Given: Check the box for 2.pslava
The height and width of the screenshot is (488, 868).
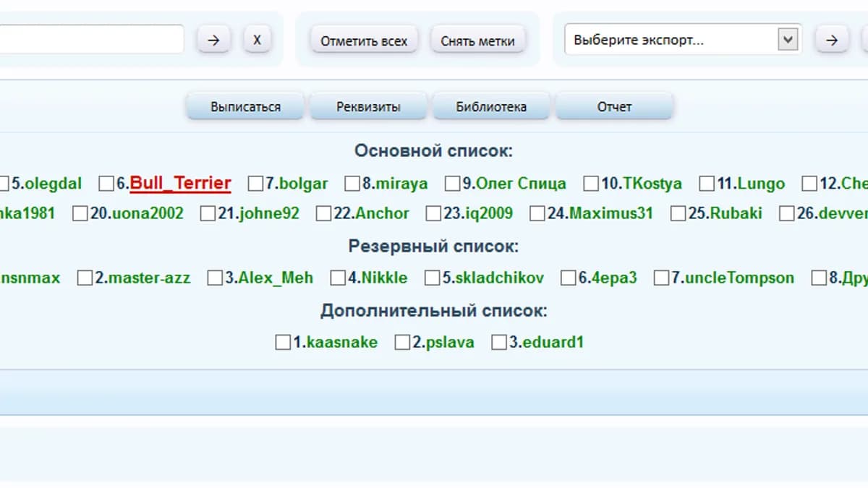Looking at the screenshot, I should pyautogui.click(x=403, y=343).
